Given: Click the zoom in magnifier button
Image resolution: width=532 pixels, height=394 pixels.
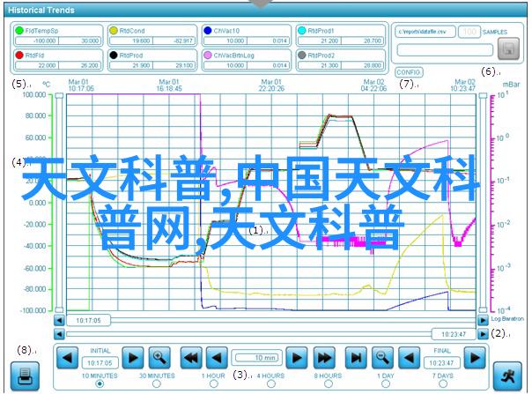Looking at the screenshot, I should tap(159, 357).
